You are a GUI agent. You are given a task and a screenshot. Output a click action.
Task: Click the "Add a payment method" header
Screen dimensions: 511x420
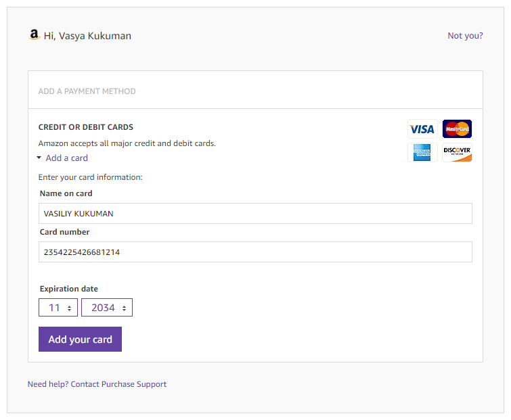(x=87, y=91)
